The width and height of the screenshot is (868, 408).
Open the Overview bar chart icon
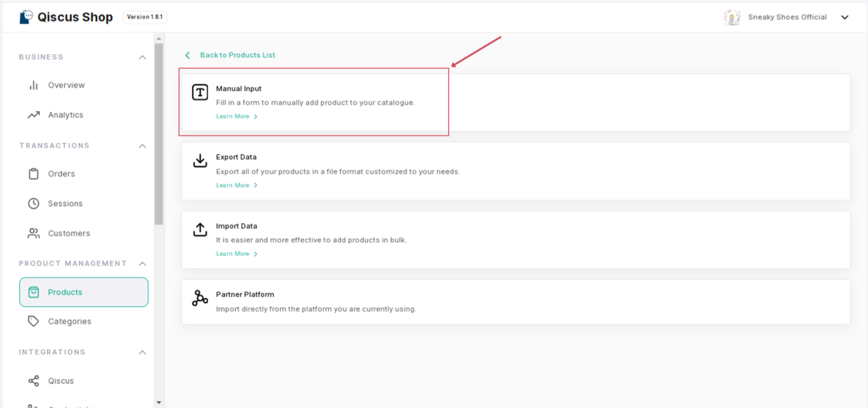pos(33,85)
